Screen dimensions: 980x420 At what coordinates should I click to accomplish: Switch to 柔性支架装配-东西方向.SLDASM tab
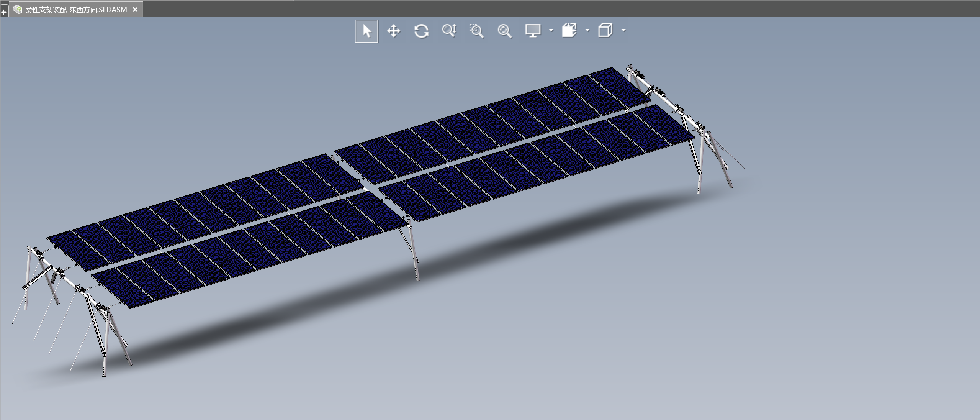(76, 10)
